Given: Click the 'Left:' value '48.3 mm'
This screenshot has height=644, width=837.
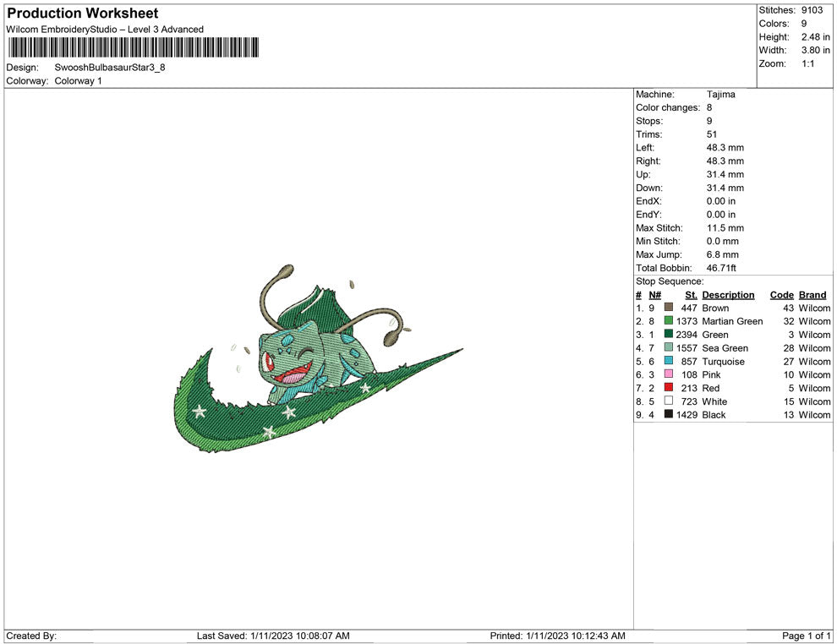Looking at the screenshot, I should tap(725, 148).
